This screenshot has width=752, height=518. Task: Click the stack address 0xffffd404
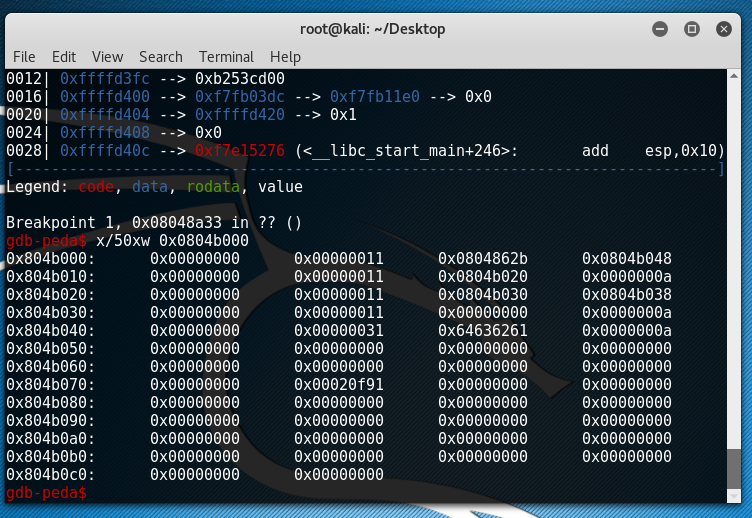105,115
